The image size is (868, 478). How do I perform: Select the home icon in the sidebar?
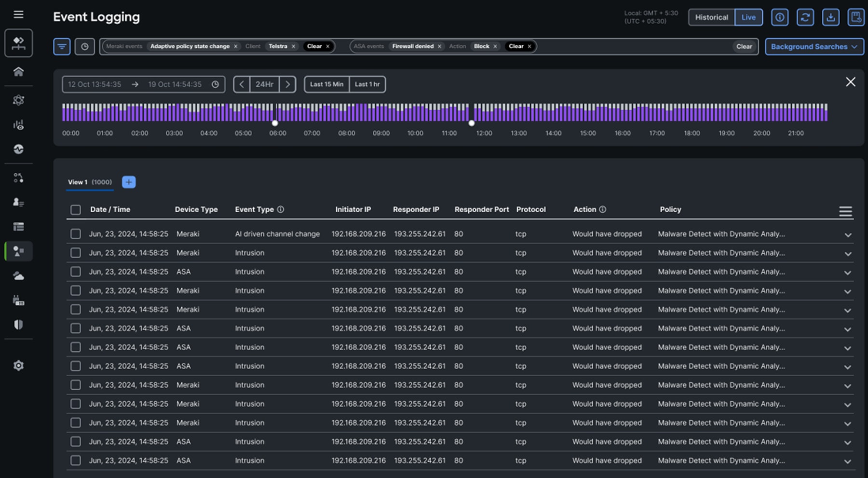pyautogui.click(x=18, y=71)
